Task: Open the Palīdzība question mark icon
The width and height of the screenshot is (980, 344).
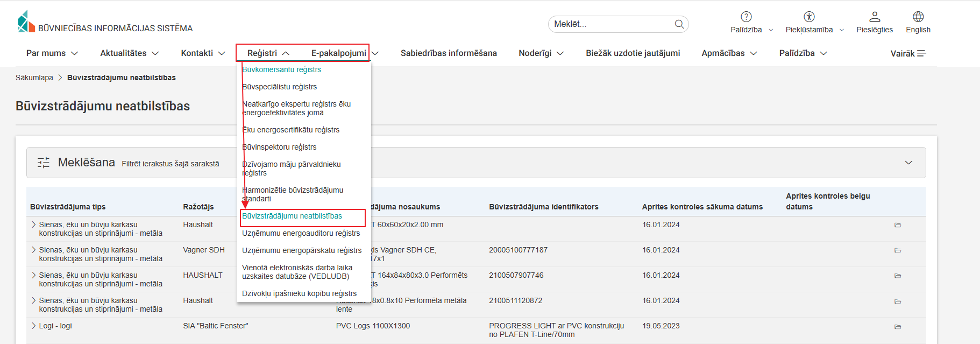Action: click(746, 17)
